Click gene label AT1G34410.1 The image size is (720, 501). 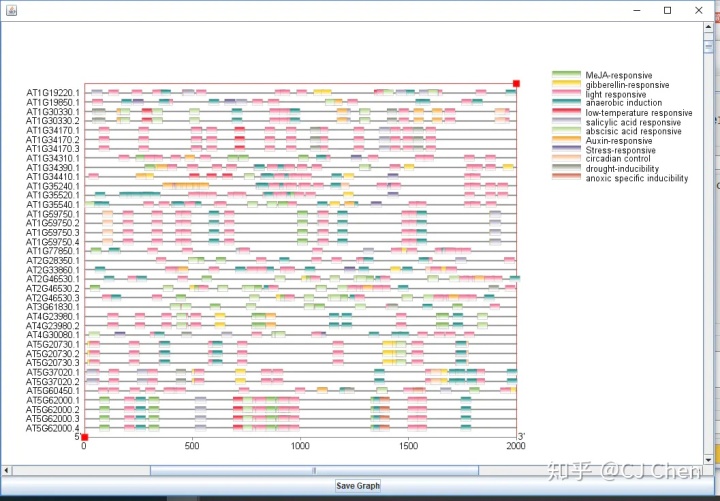point(53,177)
